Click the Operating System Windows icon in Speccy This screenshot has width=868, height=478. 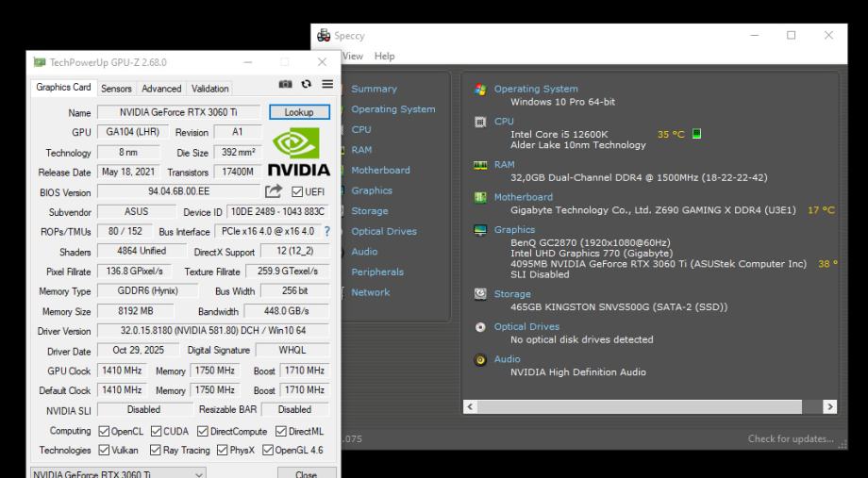coord(480,89)
